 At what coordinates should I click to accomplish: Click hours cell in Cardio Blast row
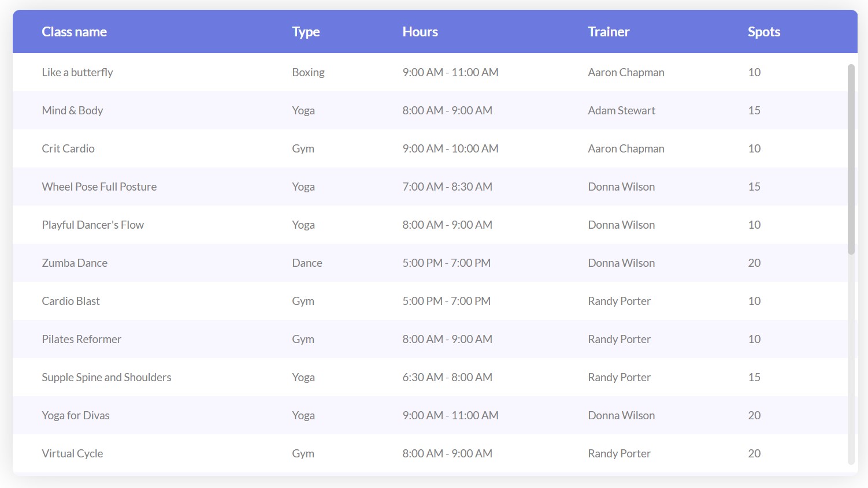click(446, 301)
